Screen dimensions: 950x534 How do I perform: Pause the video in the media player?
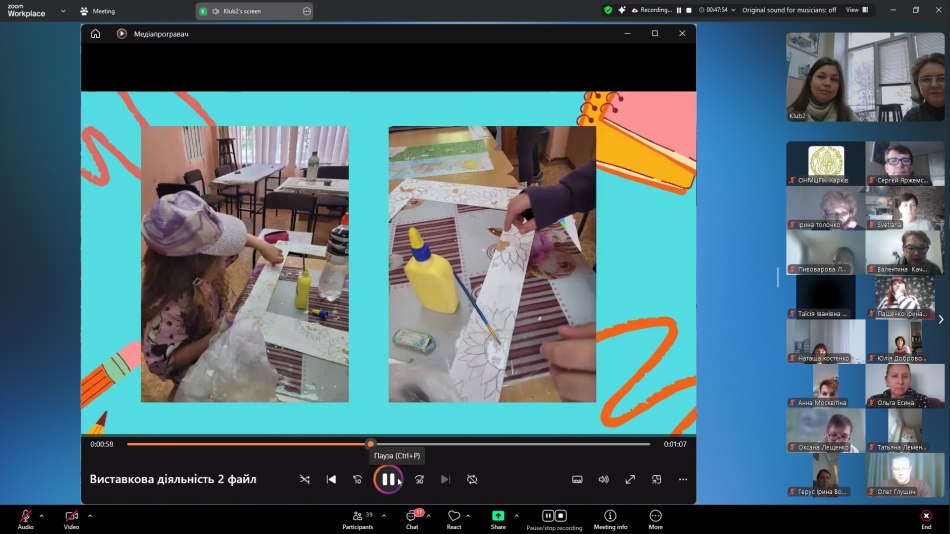point(387,480)
